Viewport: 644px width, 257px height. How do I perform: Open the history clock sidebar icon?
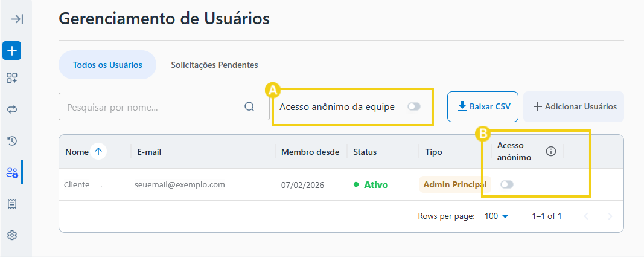[12, 141]
